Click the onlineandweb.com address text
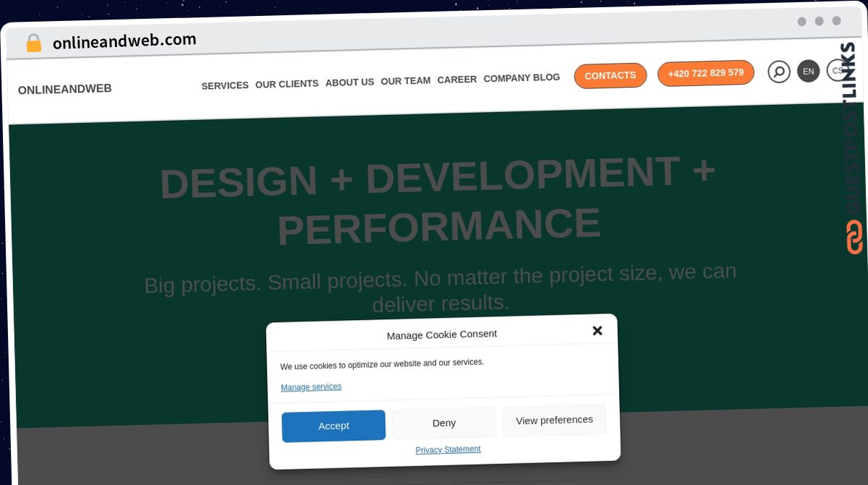Image resolution: width=868 pixels, height=485 pixels. click(124, 41)
